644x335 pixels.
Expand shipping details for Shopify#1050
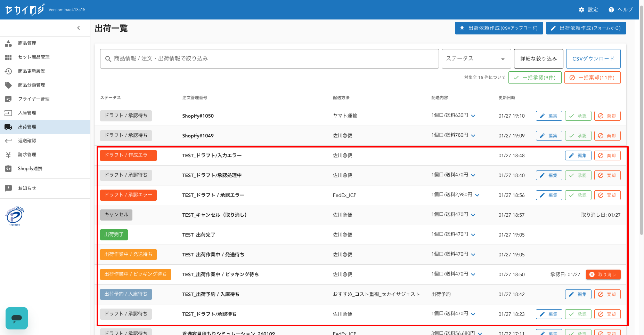coord(473,116)
